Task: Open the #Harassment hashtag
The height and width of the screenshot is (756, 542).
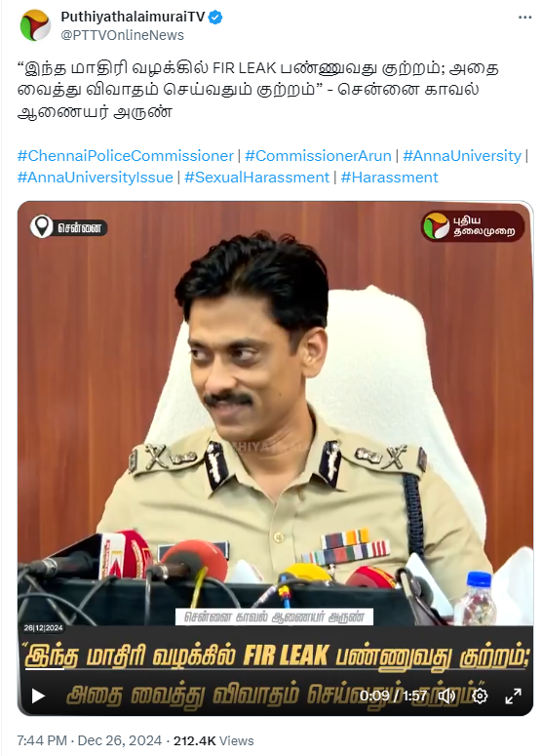Action: click(389, 177)
